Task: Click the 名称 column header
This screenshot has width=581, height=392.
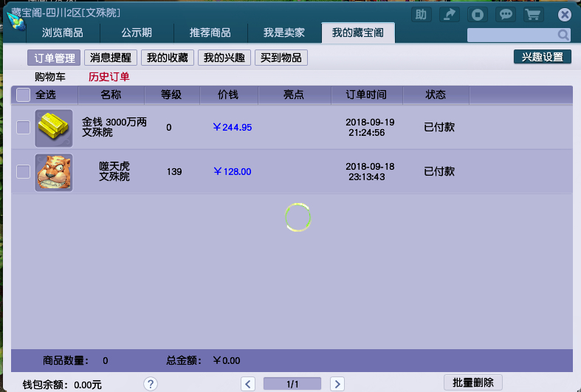Action: [x=111, y=94]
